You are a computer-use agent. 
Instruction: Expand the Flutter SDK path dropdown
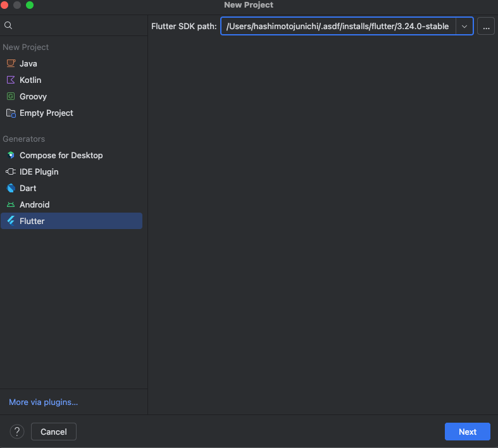pyautogui.click(x=464, y=27)
